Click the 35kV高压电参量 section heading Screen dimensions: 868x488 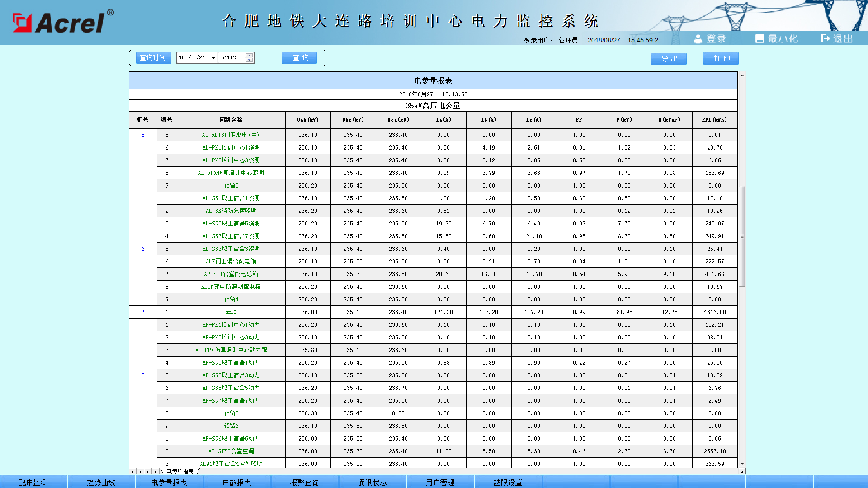433,106
